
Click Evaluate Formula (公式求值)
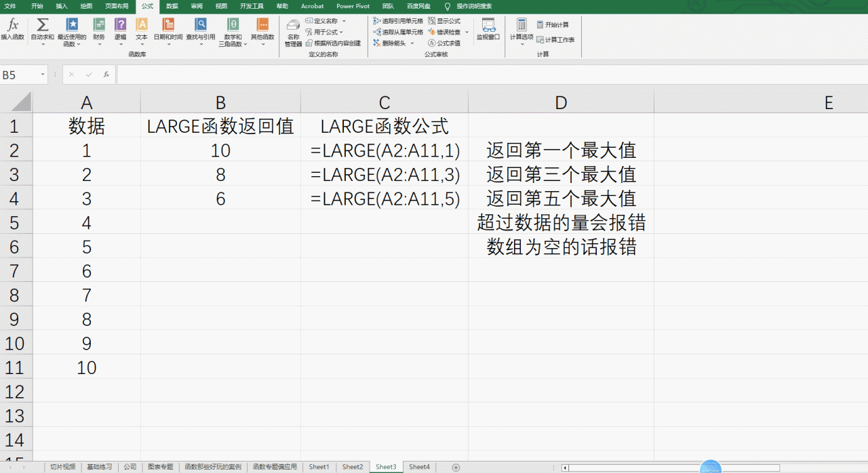tap(444, 43)
